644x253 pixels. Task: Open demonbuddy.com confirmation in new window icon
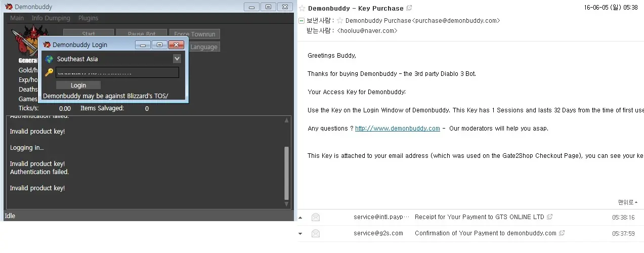tap(562, 233)
